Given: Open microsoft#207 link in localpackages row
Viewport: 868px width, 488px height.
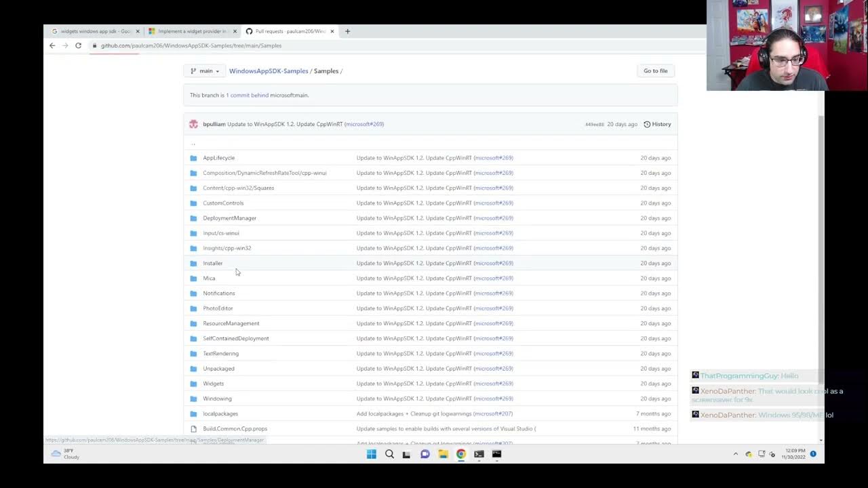Looking at the screenshot, I should [493, 413].
